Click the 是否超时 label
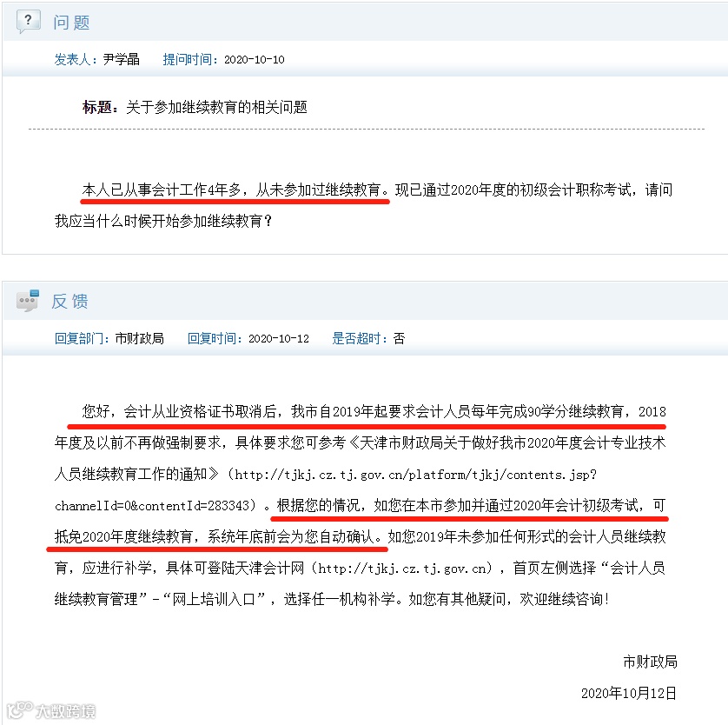The height and width of the screenshot is (725, 728). (360, 338)
